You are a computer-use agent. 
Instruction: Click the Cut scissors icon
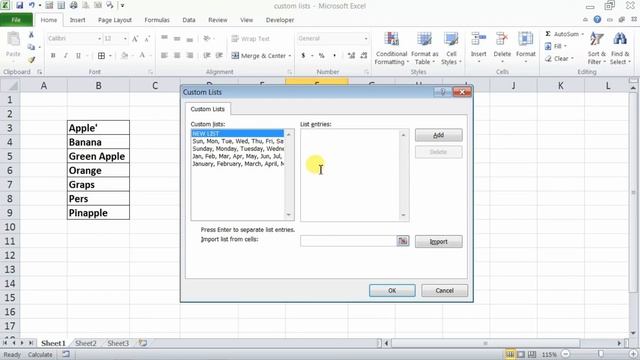pyautogui.click(x=31, y=35)
